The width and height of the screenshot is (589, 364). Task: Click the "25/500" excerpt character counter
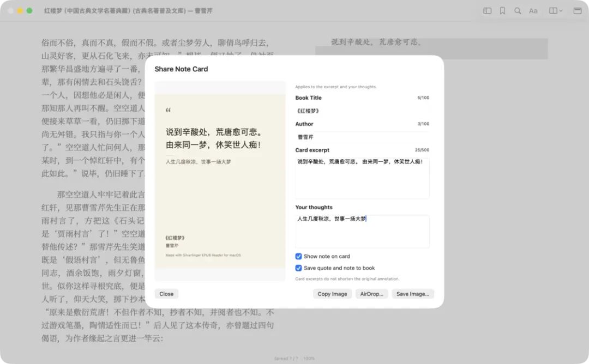click(422, 150)
